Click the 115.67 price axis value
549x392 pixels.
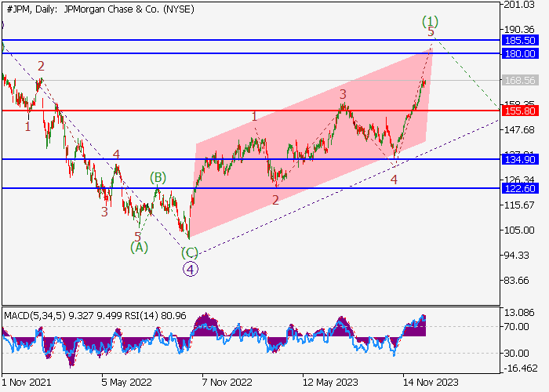(519, 205)
